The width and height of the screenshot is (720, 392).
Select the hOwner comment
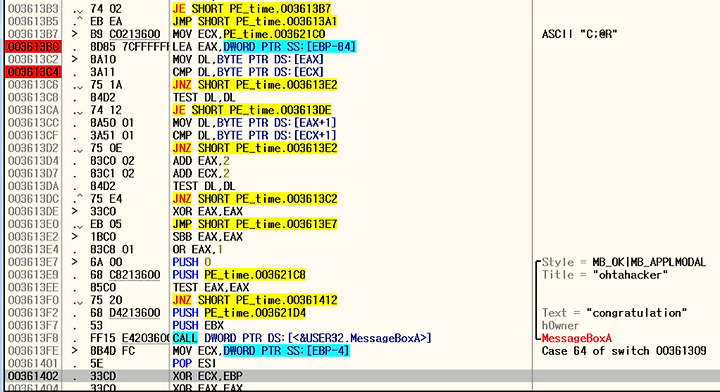tap(560, 325)
